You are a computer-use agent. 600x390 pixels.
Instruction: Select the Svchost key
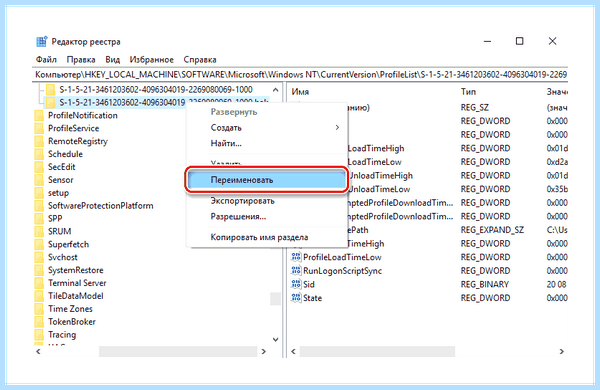click(x=62, y=257)
